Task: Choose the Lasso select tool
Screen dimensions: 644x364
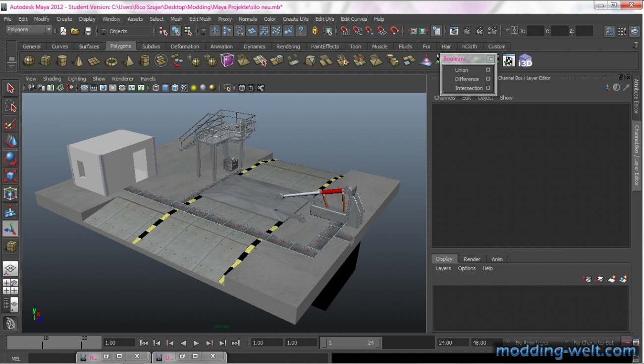Action: point(10,106)
